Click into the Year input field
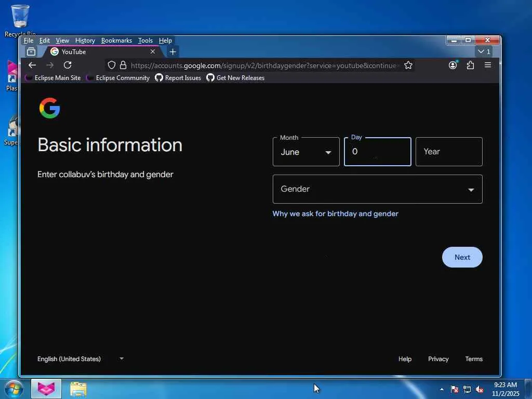The height and width of the screenshot is (399, 532). [449, 152]
